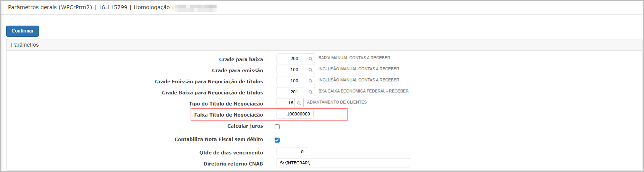Click the Confirmar button

pyautogui.click(x=23, y=31)
